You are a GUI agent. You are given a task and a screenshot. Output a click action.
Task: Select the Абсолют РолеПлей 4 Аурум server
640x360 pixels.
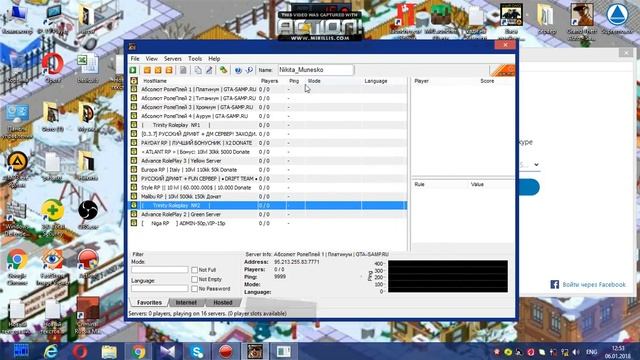coord(268,116)
